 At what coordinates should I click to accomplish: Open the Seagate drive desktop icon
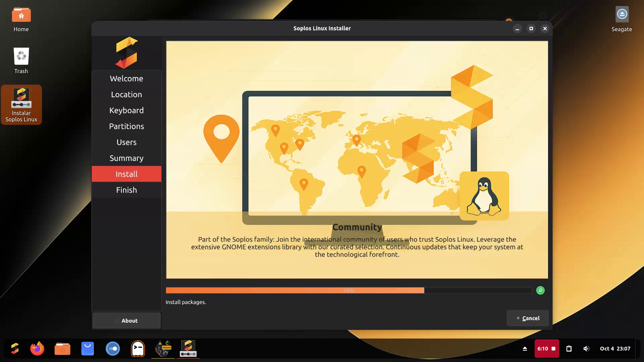[x=622, y=19]
